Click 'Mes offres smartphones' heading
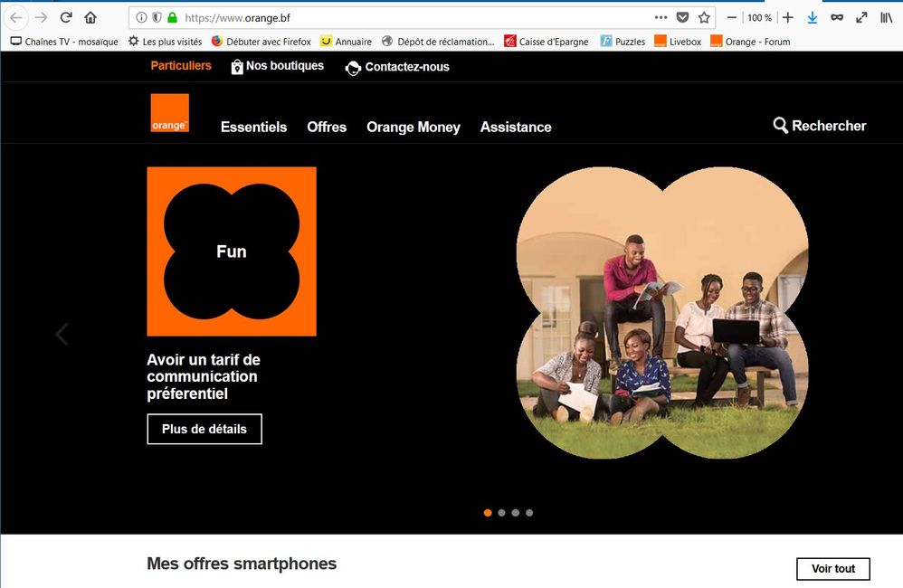 coord(242,564)
